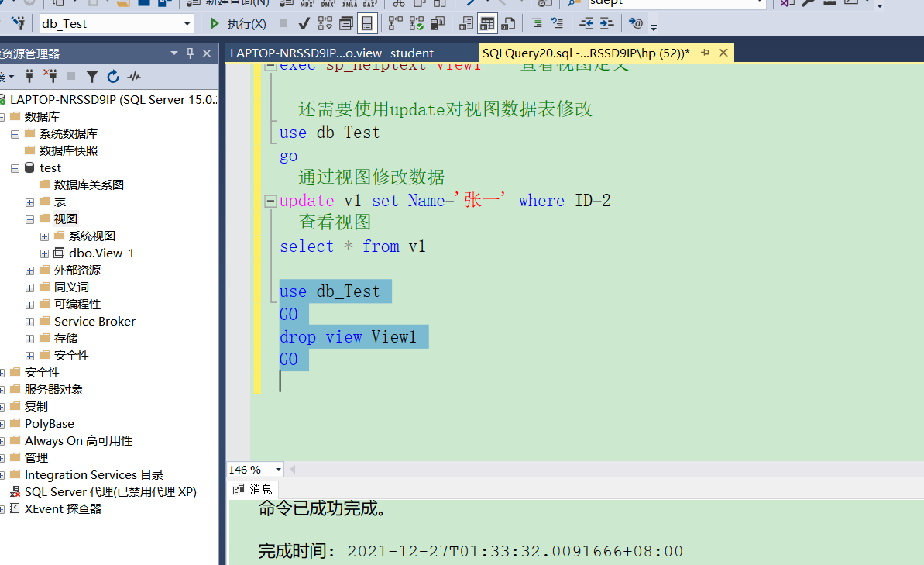This screenshot has height=565, width=924.
Task: Select SQL Server 代理 node
Action: [111, 492]
